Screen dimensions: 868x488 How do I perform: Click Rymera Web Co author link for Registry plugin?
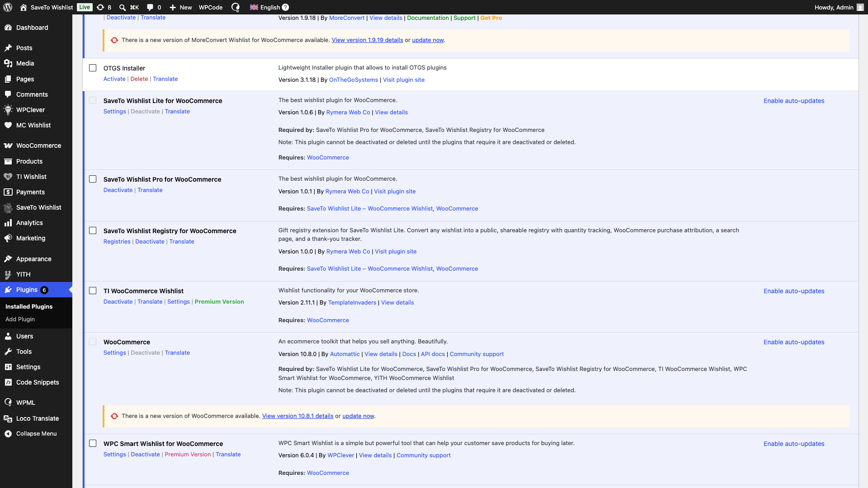pos(348,251)
